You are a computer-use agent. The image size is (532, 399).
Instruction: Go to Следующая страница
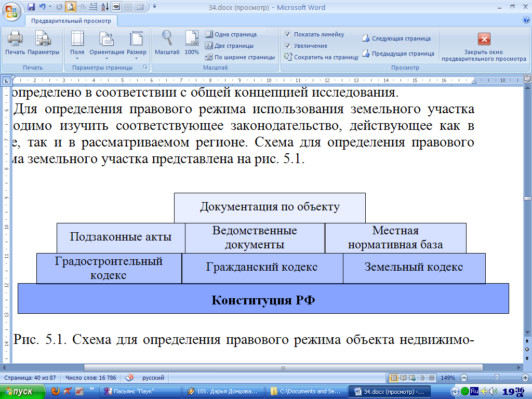tap(396, 38)
